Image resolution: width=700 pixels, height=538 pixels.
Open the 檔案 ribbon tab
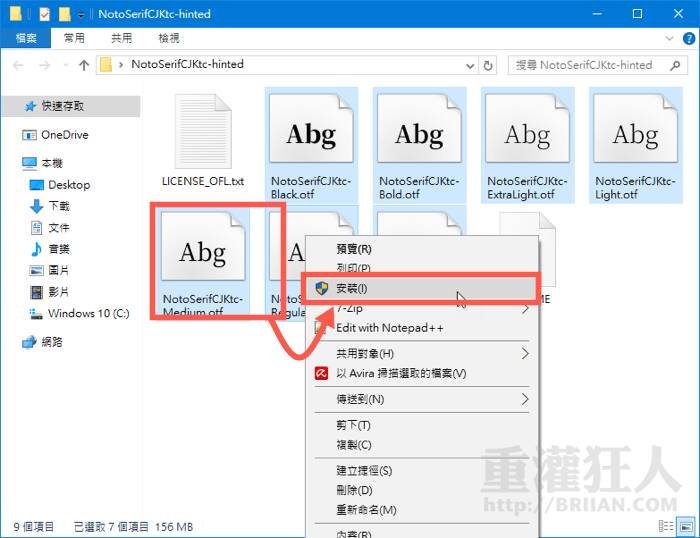(x=26, y=38)
